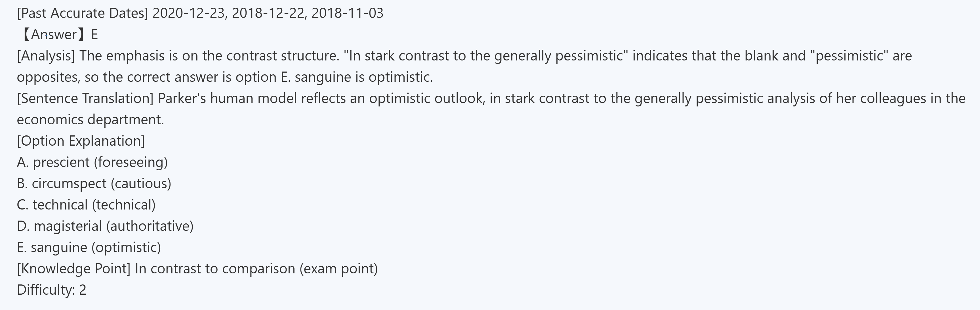Click "sanguine is optimistic." in the analysis
980x310 pixels.
click(363, 77)
